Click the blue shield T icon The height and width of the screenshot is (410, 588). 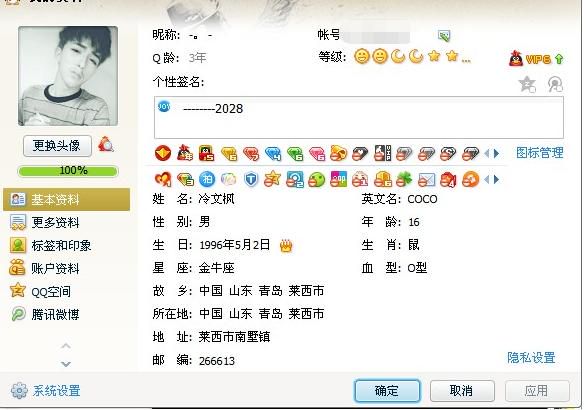pos(251,180)
